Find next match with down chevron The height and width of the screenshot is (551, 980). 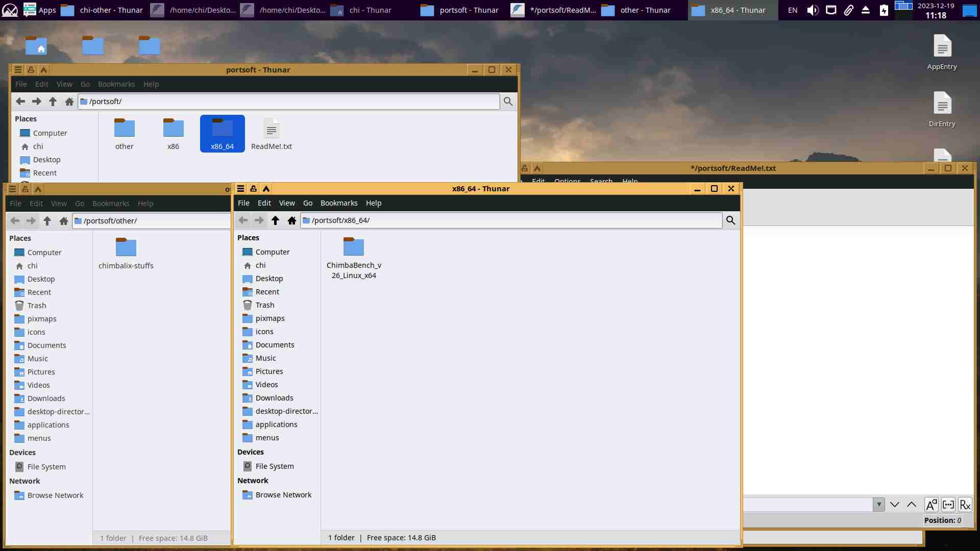(x=895, y=505)
